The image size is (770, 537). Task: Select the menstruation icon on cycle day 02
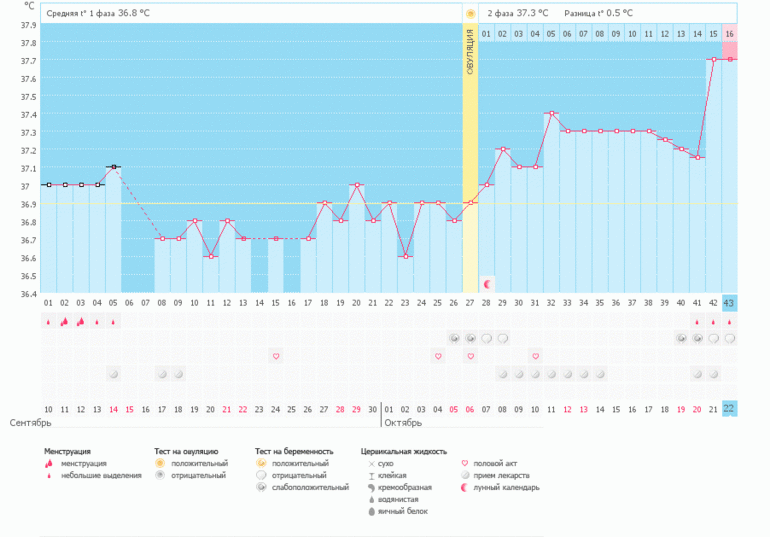point(64,322)
